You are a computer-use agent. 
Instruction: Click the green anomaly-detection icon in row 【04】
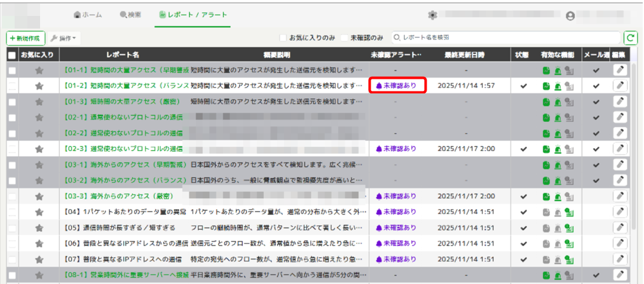569,212
